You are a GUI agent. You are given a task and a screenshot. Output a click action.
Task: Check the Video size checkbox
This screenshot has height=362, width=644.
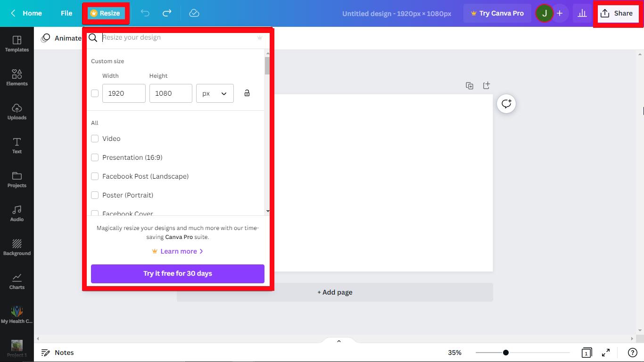[95, 139]
